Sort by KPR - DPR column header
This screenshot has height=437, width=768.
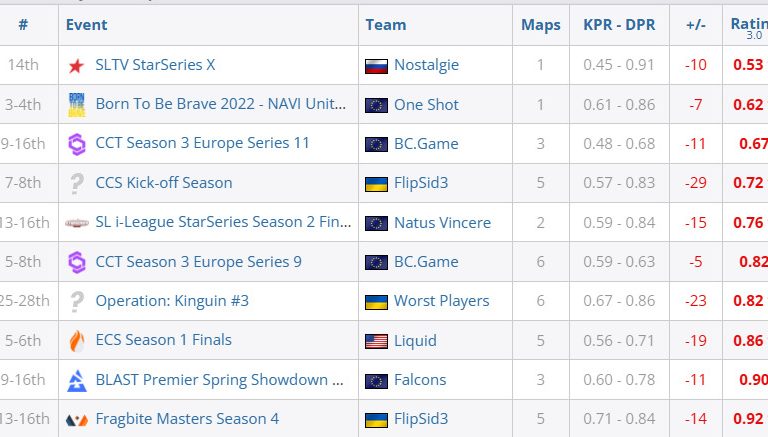pyautogui.click(x=619, y=25)
